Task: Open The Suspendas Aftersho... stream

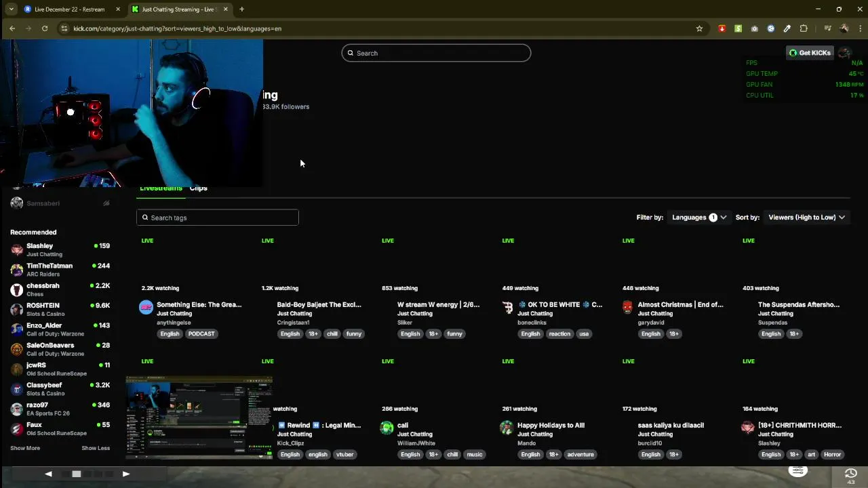Action: (x=799, y=305)
